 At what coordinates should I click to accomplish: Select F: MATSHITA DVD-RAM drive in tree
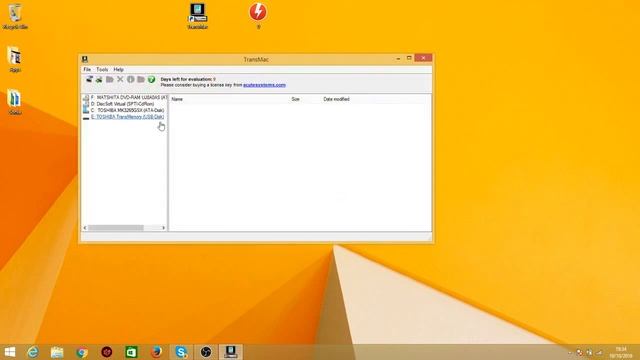pos(128,98)
